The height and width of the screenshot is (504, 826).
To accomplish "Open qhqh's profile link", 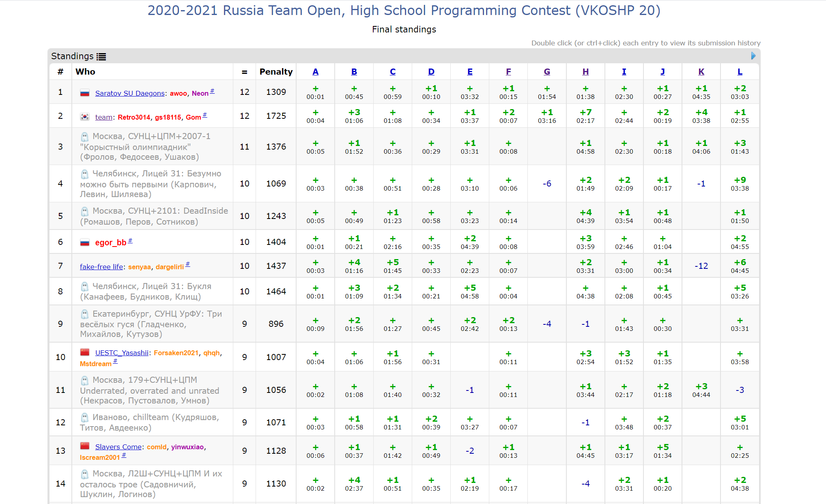I will (211, 353).
